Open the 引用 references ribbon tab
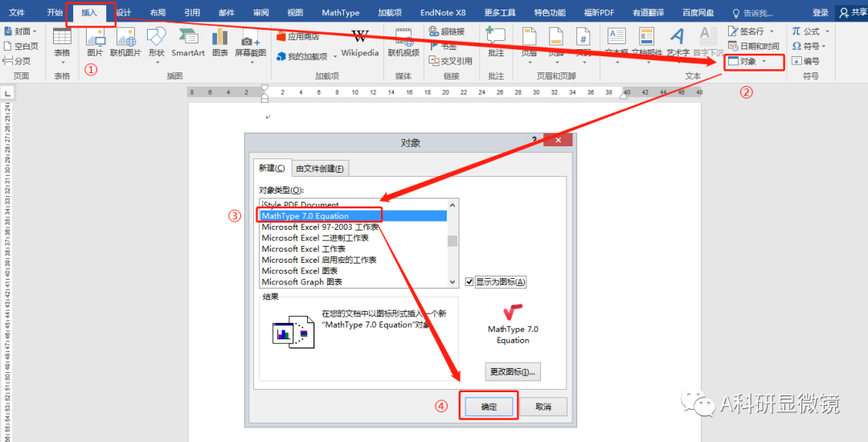 [x=191, y=13]
